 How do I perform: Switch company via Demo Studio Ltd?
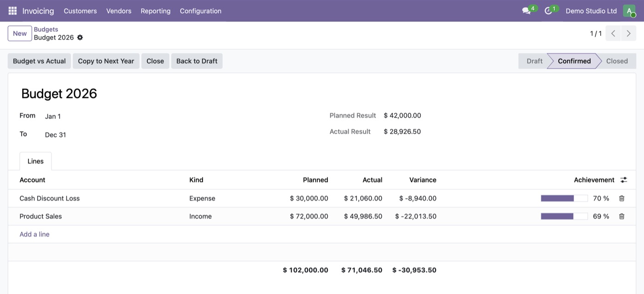[591, 11]
